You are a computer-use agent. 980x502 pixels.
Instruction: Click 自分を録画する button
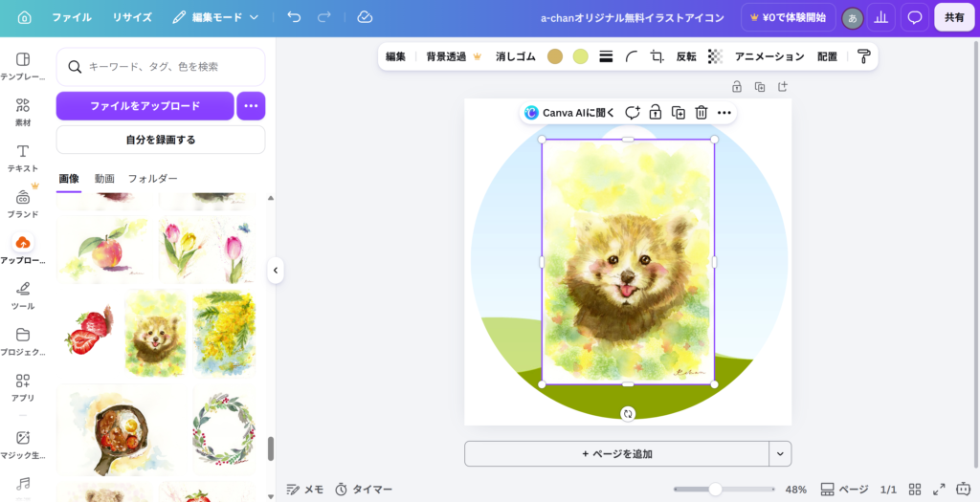click(161, 140)
